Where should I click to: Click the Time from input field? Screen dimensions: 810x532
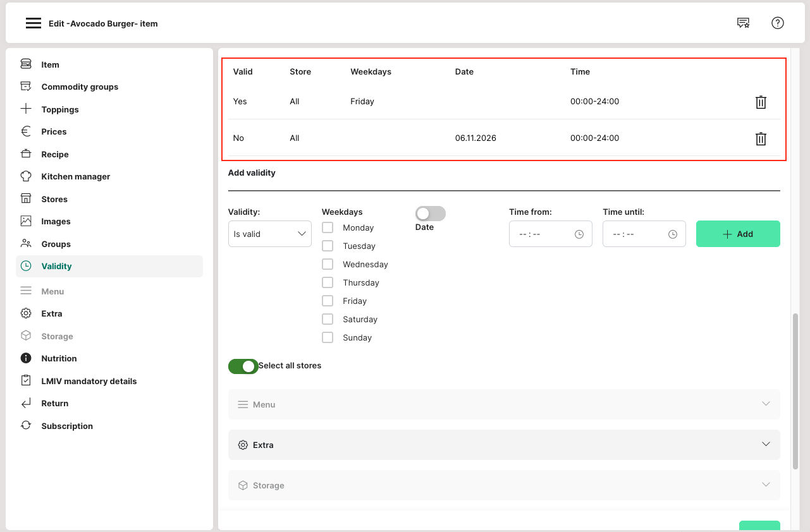point(541,234)
